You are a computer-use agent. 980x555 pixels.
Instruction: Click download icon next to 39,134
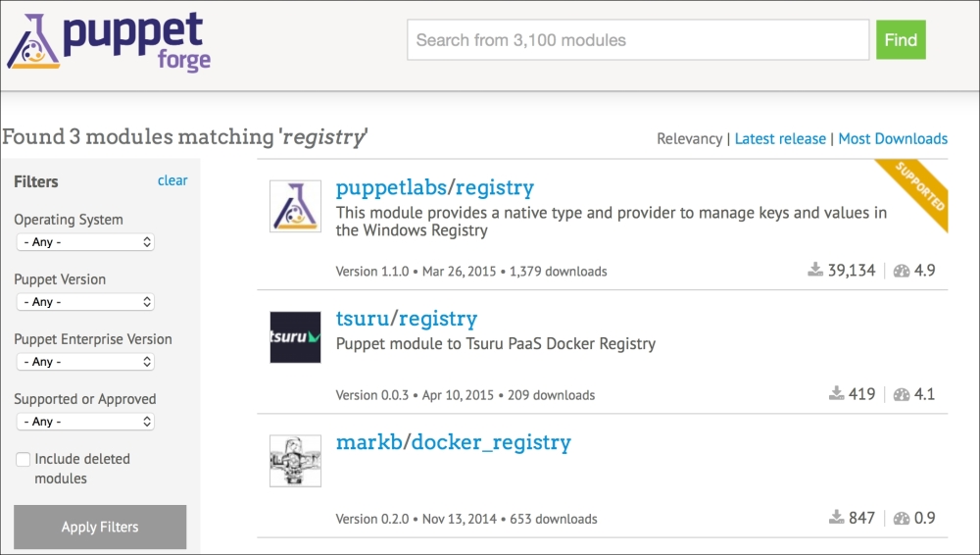(x=813, y=271)
